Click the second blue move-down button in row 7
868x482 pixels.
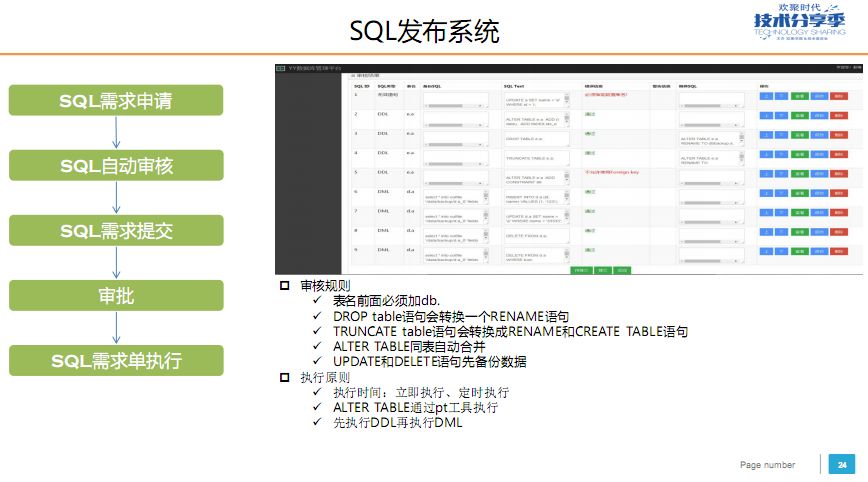point(781,213)
